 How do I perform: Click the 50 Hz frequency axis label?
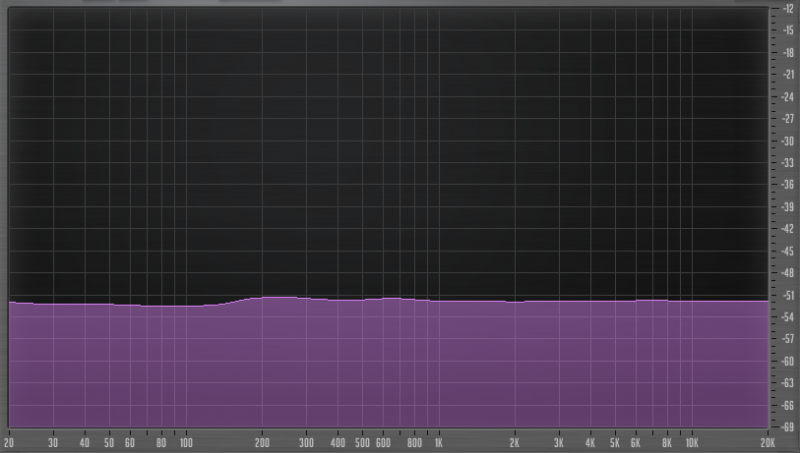(109, 442)
